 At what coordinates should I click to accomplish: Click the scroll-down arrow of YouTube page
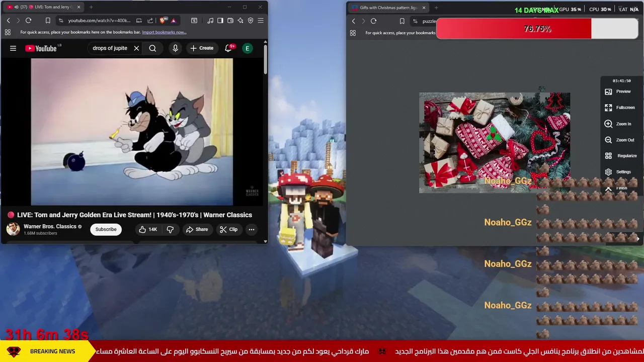(266, 241)
